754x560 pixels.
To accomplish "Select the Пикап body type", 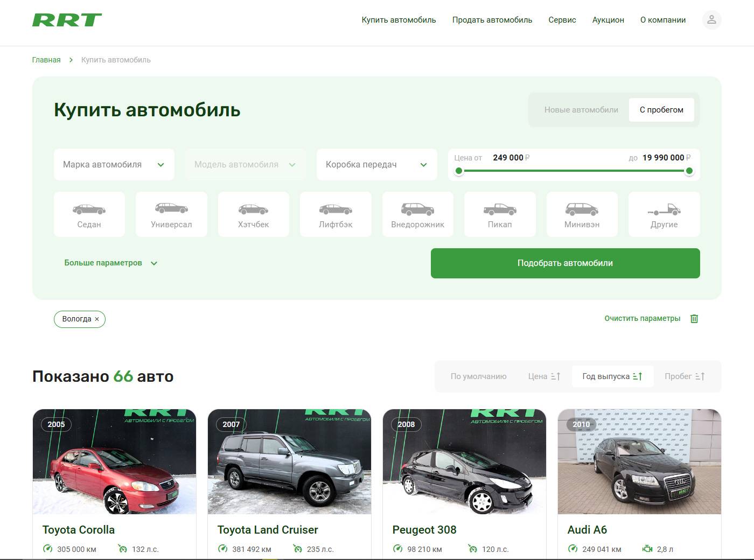I will tap(500, 214).
